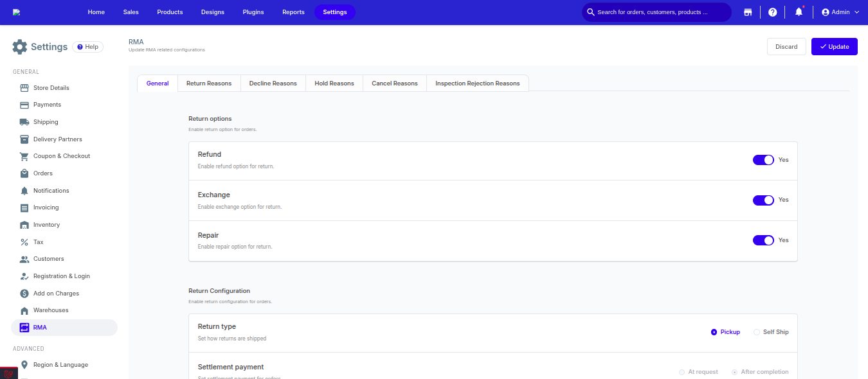Click the Tax percent icon
The image size is (868, 379).
coord(24,242)
